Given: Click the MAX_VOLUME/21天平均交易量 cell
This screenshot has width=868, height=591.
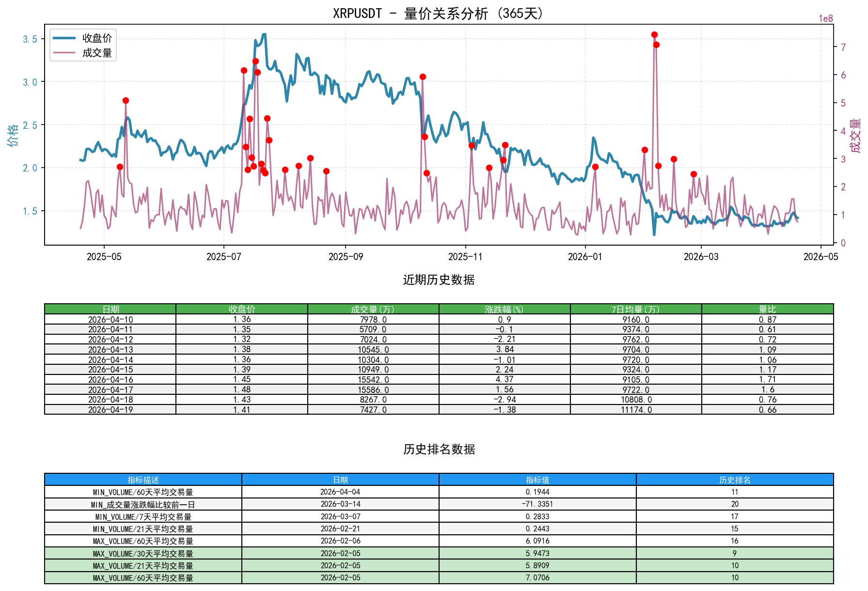Looking at the screenshot, I should [143, 565].
